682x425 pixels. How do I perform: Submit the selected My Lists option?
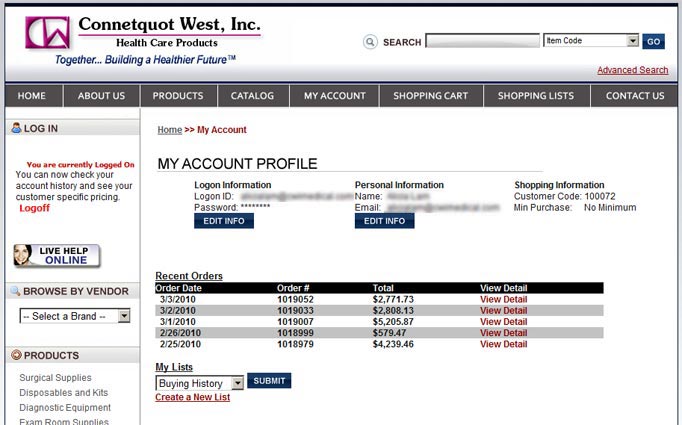coord(269,381)
